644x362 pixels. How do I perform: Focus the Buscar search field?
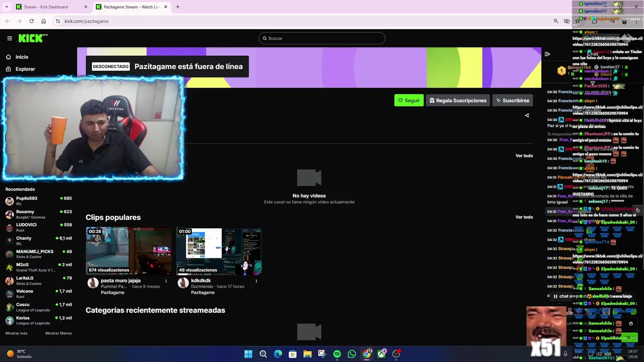[322, 38]
